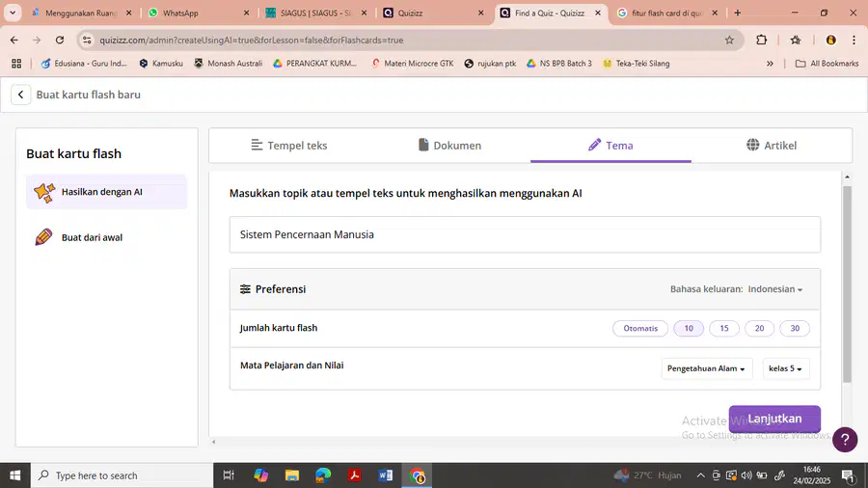Open the Chrome apps grid in bookmarks bar
This screenshot has height=488, width=868.
click(16, 64)
